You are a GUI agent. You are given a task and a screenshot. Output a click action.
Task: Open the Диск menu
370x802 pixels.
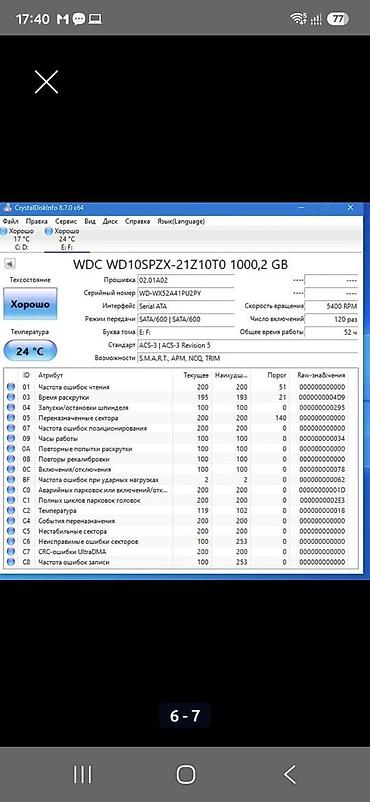coord(110,221)
